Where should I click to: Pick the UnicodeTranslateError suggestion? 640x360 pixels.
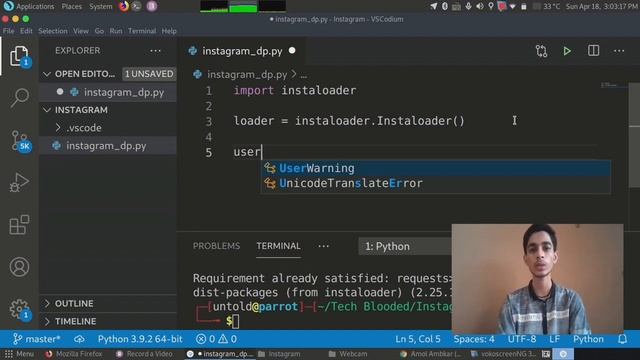(x=436, y=183)
